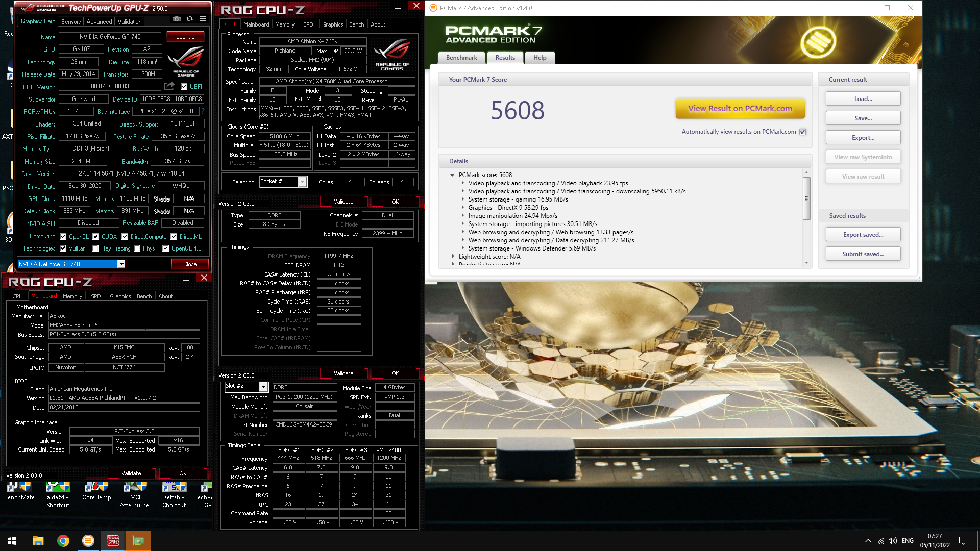Click the Validate button under the CPU tab
This screenshot has width=980, height=551.
(x=344, y=202)
